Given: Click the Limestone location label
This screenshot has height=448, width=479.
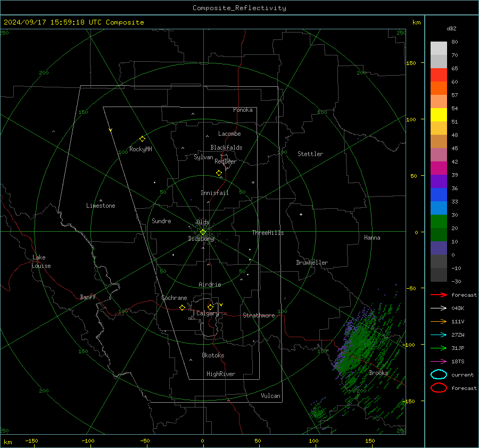Looking at the screenshot, I should (x=101, y=206).
